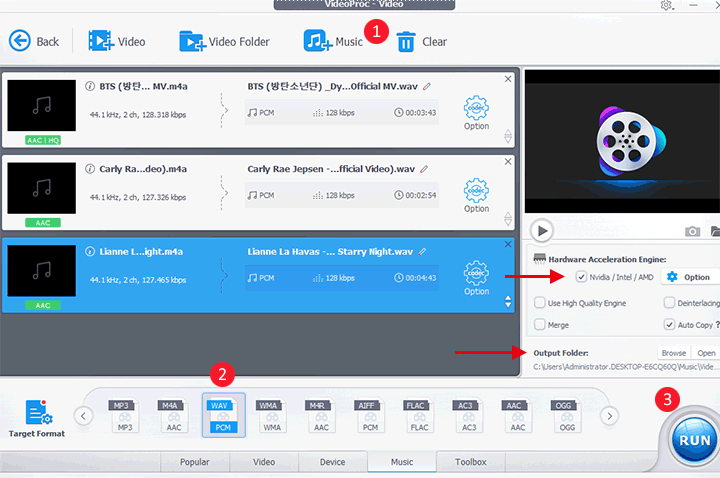This screenshot has width=720, height=478.
Task: Show previous formats with left arrow
Action: (83, 416)
